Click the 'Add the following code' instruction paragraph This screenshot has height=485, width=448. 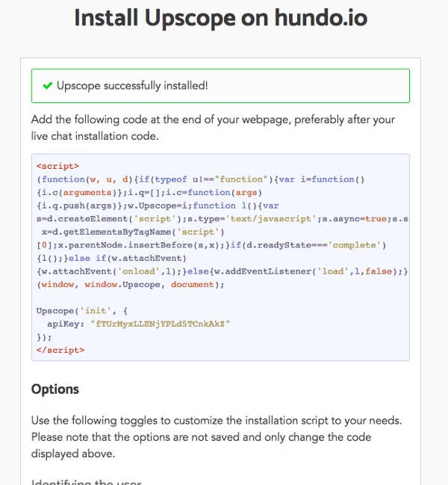213,128
